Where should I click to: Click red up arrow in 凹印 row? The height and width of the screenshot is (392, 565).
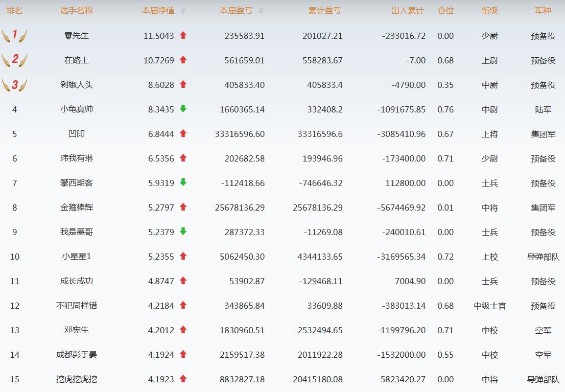[x=183, y=133]
